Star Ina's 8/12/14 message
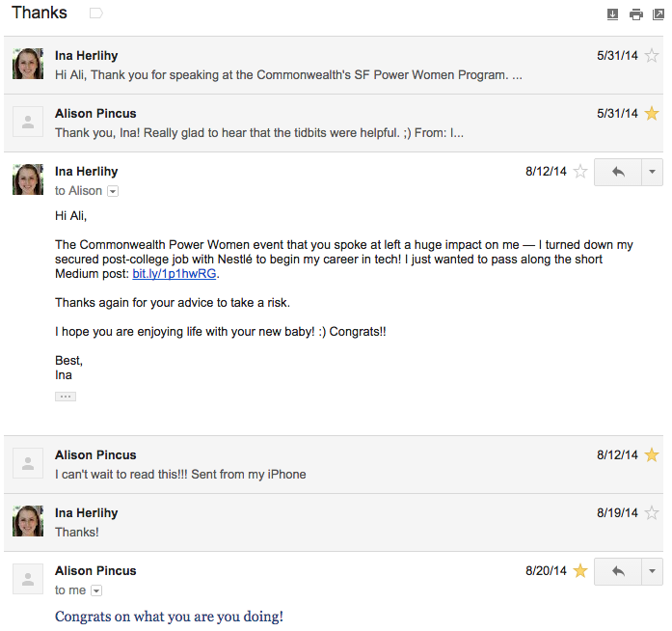Screen dimensions: 672x631 [x=580, y=172]
